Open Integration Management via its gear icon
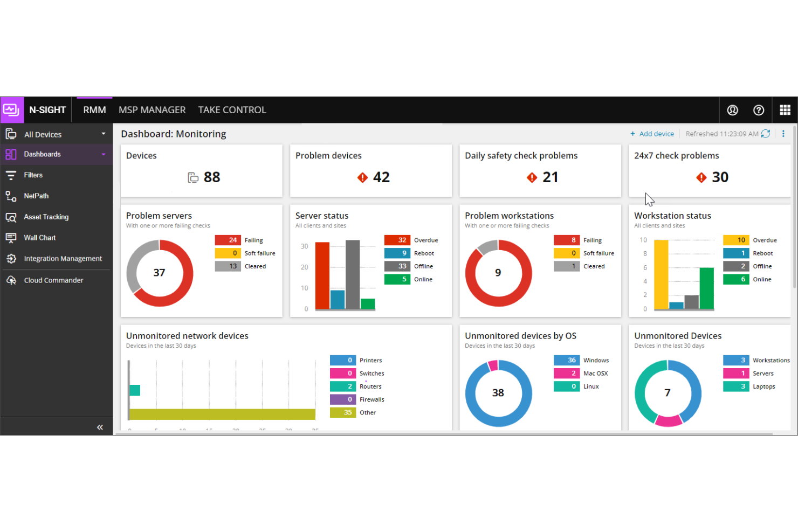This screenshot has height=532, width=798. click(11, 258)
